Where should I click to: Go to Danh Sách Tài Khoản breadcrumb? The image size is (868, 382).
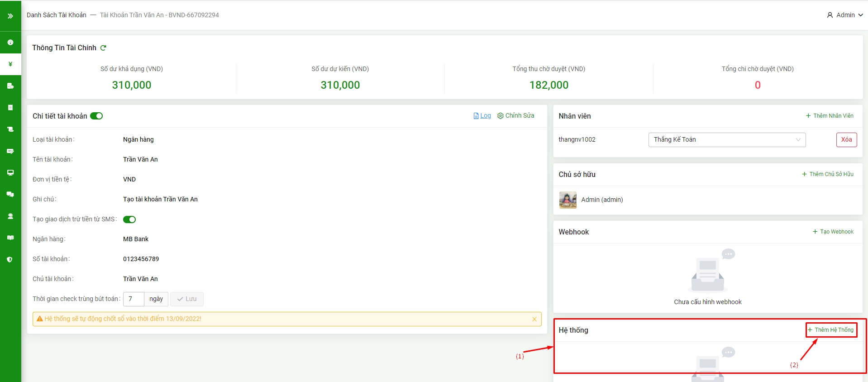pyautogui.click(x=57, y=15)
